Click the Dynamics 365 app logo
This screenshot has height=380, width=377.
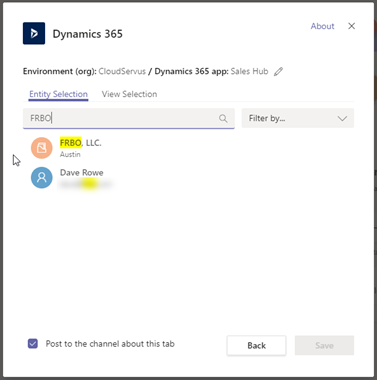pos(34,33)
